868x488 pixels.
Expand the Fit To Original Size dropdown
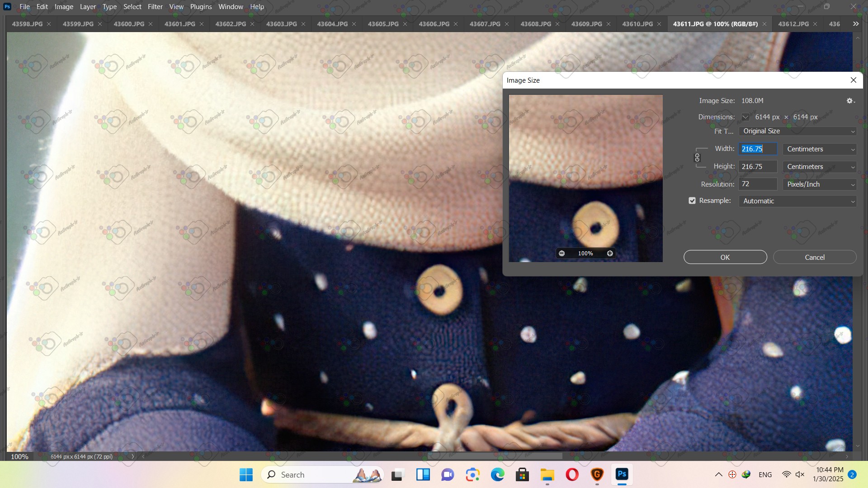(x=797, y=131)
